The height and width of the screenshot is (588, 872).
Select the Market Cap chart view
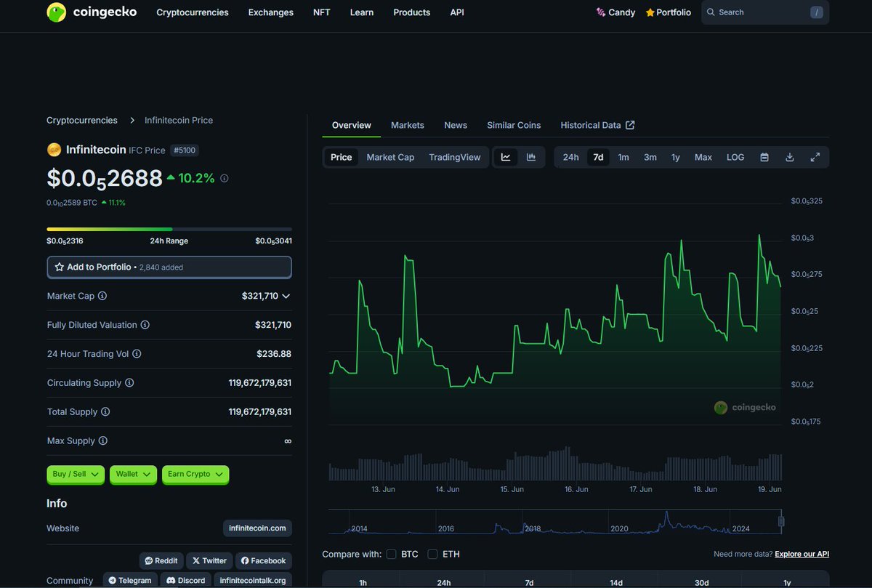pos(390,157)
